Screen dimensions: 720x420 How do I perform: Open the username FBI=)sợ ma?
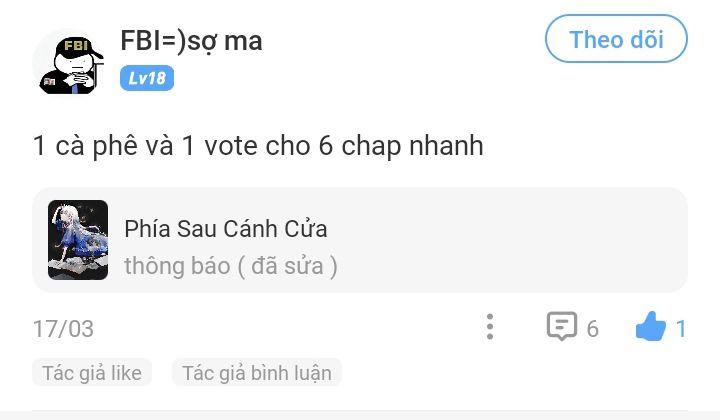point(191,40)
